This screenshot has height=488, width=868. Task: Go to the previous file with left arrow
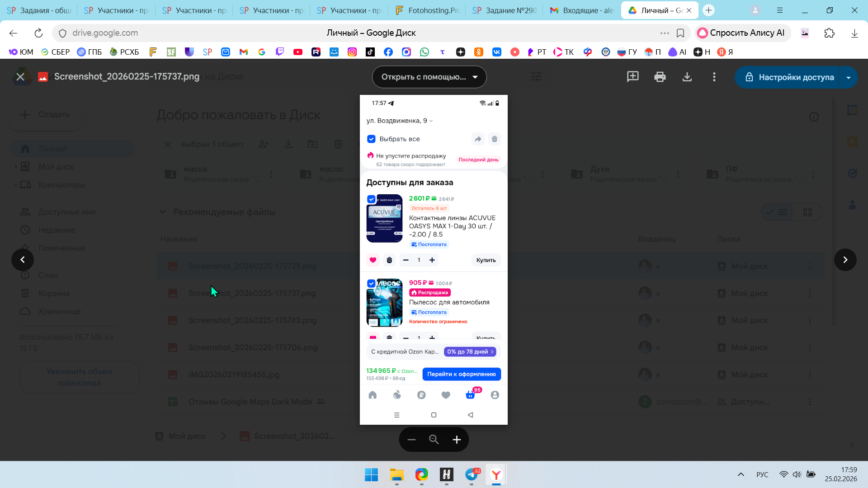click(23, 260)
